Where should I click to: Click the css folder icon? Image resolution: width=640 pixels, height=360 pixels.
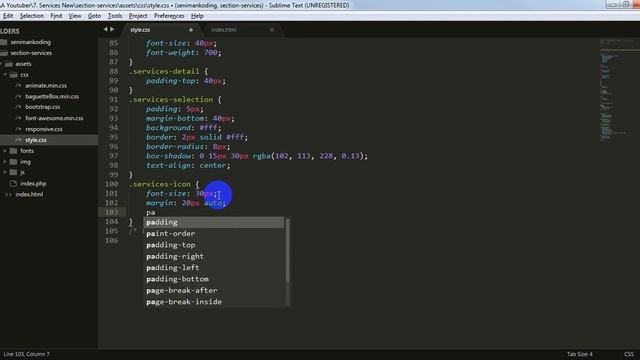(x=13, y=75)
